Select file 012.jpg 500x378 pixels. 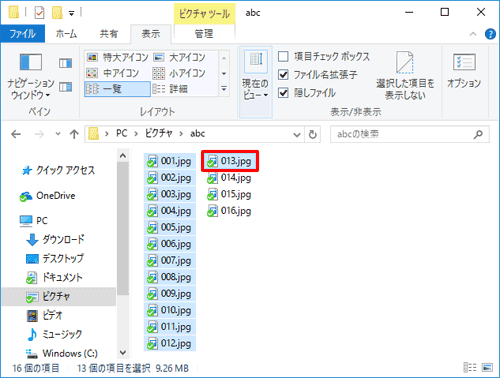point(170,343)
